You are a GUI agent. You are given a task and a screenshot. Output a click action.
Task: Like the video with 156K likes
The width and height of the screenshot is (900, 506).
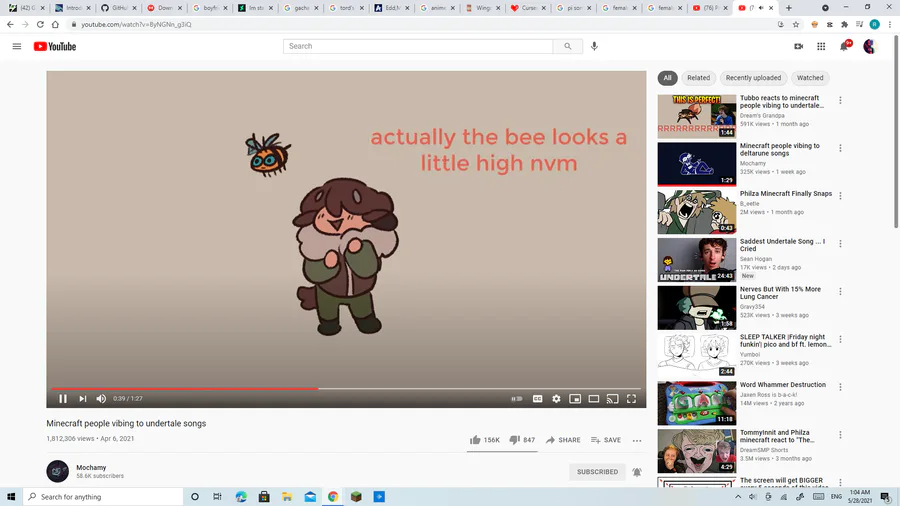pyautogui.click(x=484, y=440)
